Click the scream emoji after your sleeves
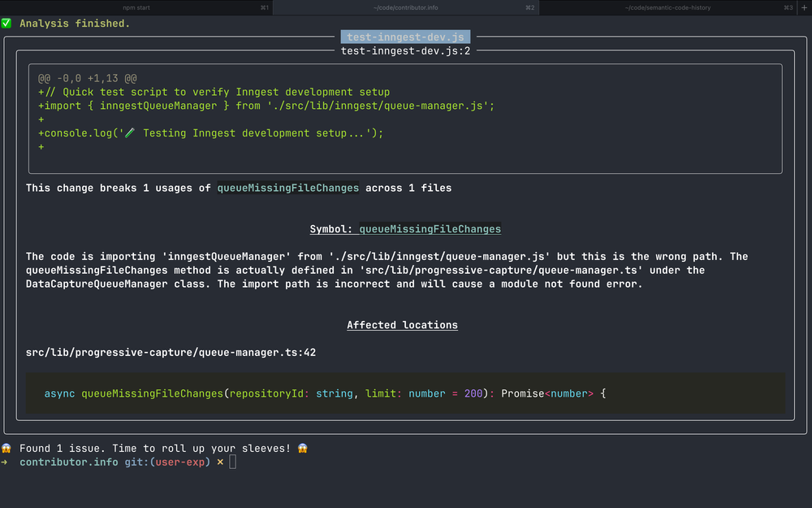This screenshot has height=508, width=812. [x=301, y=448]
